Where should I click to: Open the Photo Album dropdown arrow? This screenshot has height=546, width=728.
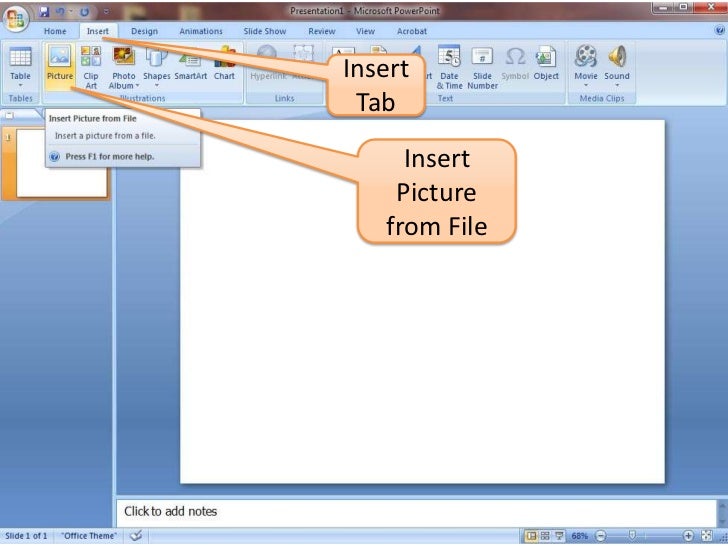pos(137,86)
